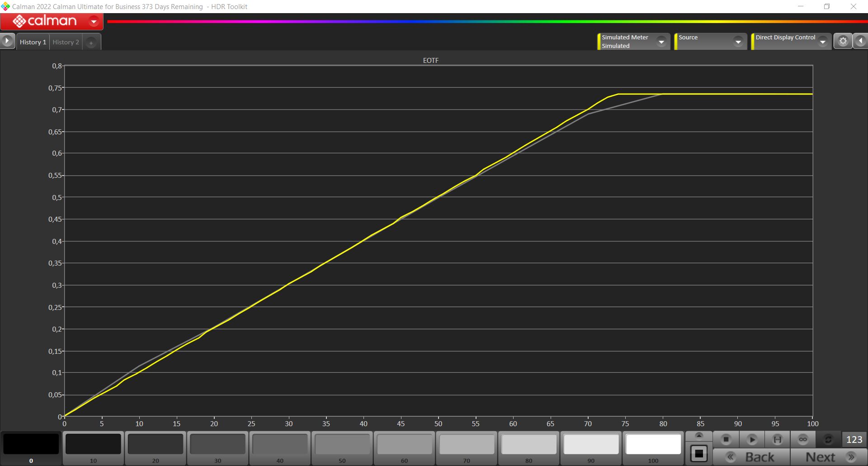Click the refresh cycle arrows icon
This screenshot has height=466, width=868.
[828, 439]
